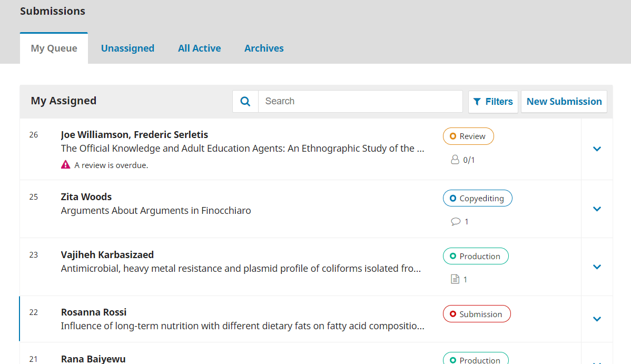The image size is (631, 364).
Task: Click the galley document icon for submission 23
Action: 455,280
